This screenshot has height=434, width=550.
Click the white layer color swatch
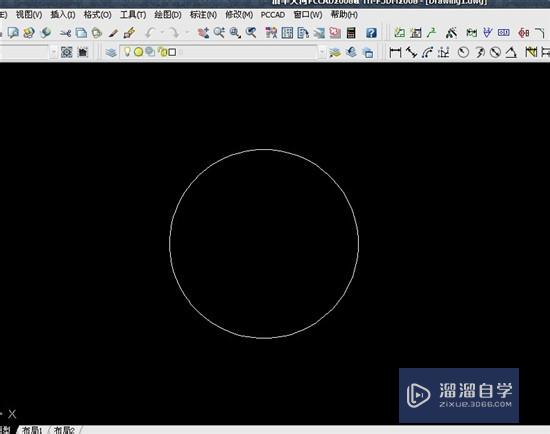coord(172,52)
